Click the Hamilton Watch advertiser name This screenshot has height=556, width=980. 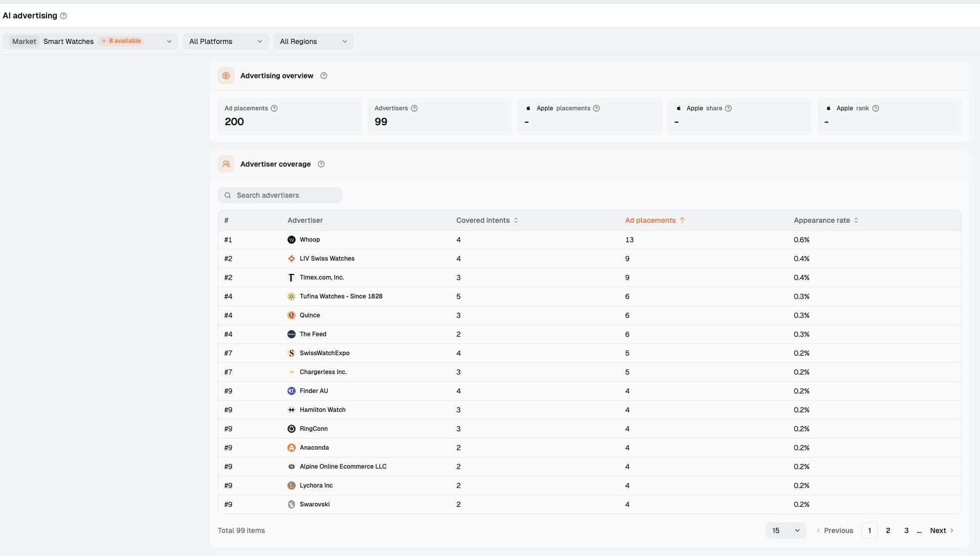tap(323, 410)
